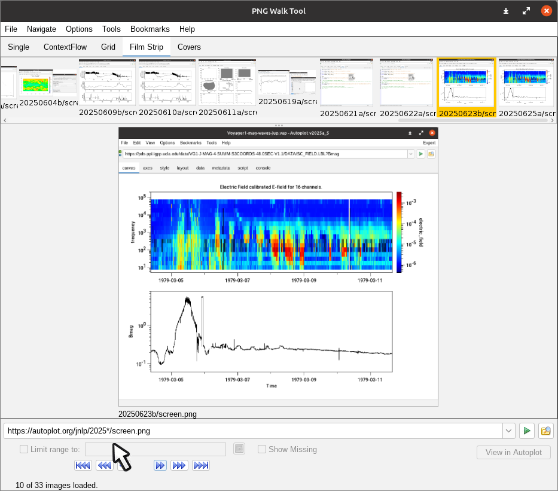Screen dimensions: 558x491
Task: Jump to first image with rewind-all arrows
Action: [x=83, y=465]
